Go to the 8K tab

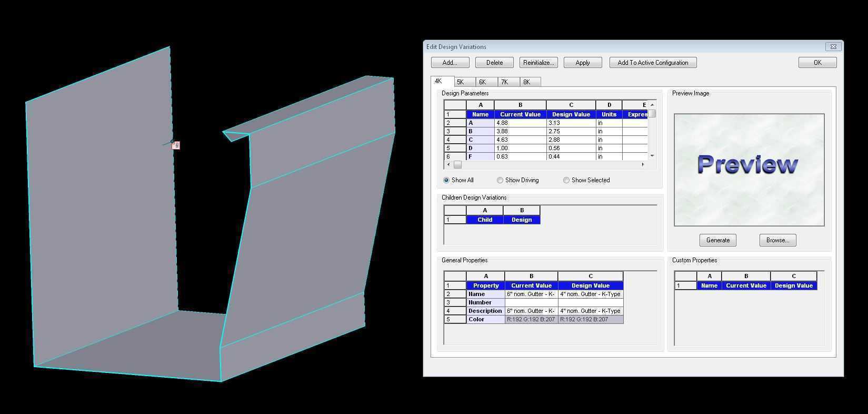(530, 82)
